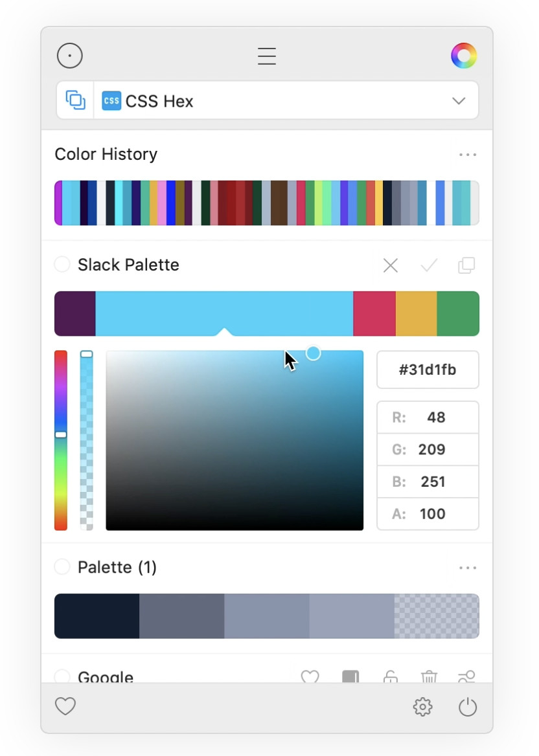Image resolution: width=539 pixels, height=756 pixels.
Task: Click the power quit icon
Action: click(468, 707)
